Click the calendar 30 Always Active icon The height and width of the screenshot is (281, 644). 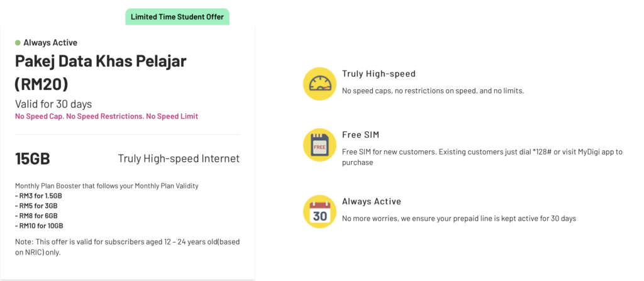[x=319, y=212]
